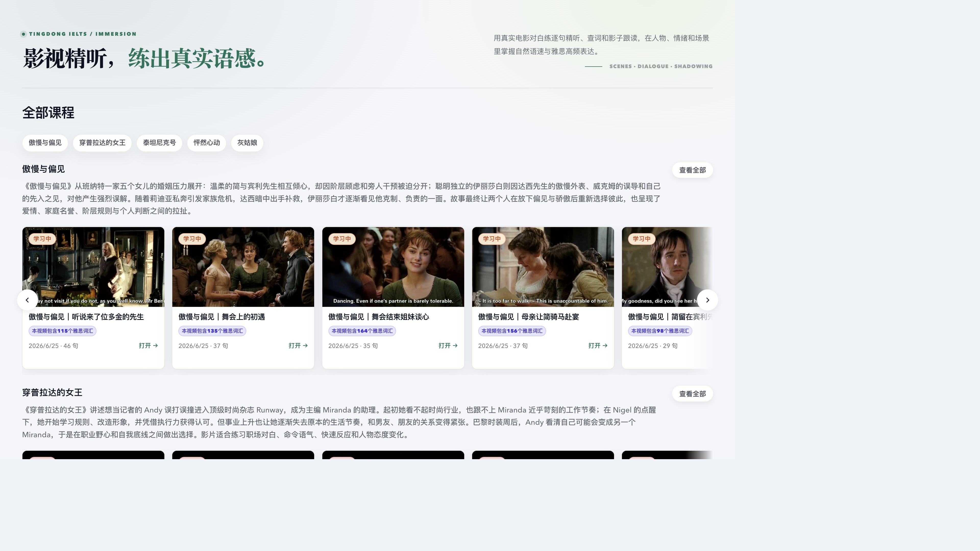The width and height of the screenshot is (980, 551).
Task: Click the carousel previous arrow
Action: click(27, 300)
